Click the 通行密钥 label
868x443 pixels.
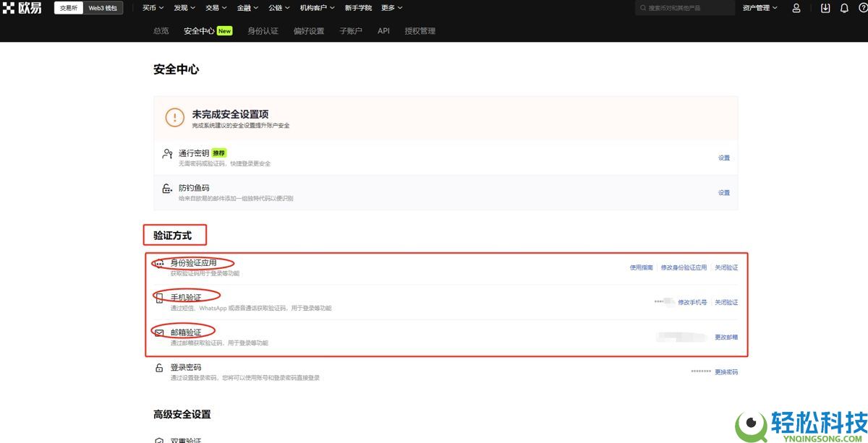click(x=194, y=153)
